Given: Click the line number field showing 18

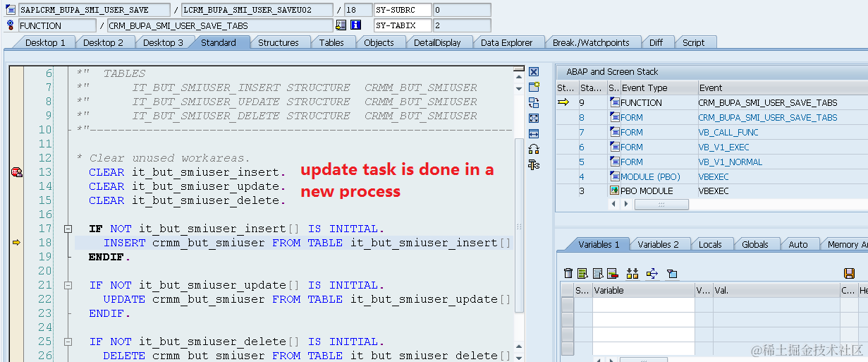Looking at the screenshot, I should pos(359,10).
